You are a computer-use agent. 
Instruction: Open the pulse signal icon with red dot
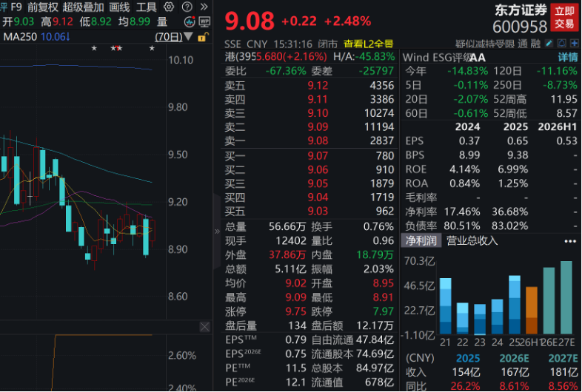190,22
